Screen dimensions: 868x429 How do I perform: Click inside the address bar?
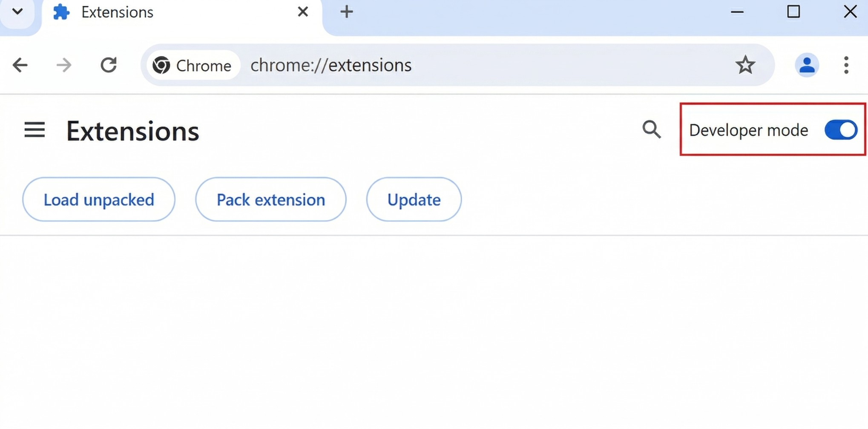[x=468, y=65]
